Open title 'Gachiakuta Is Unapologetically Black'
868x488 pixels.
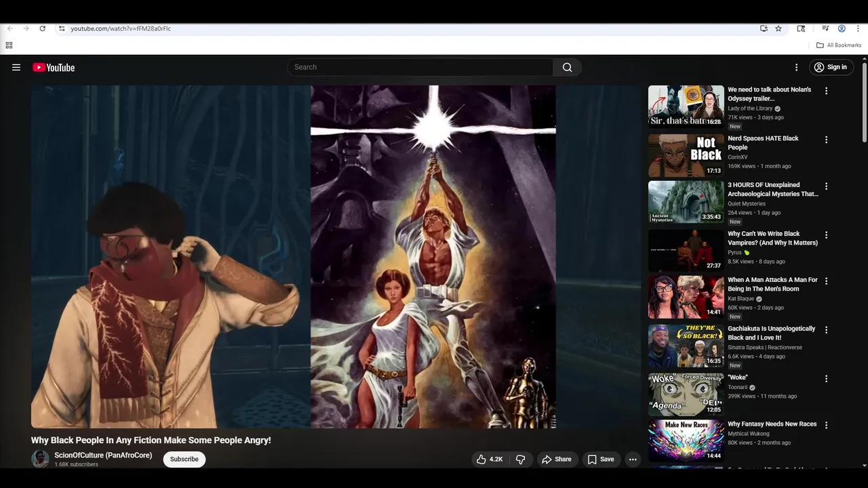(772, 333)
